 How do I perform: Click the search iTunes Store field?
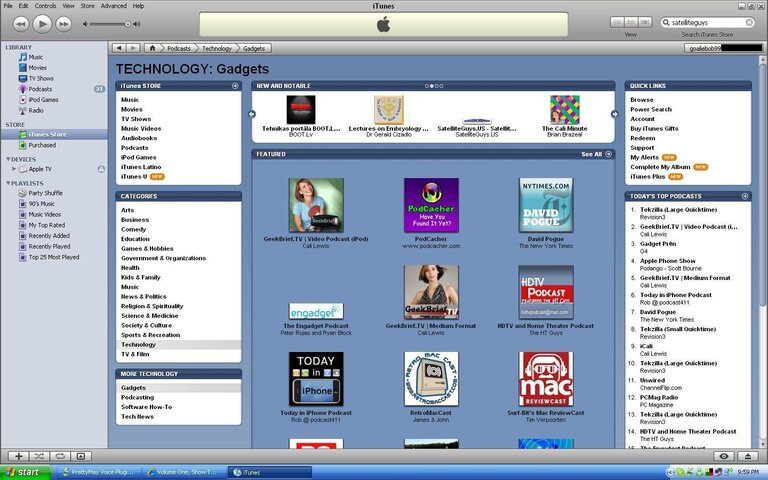tap(707, 23)
